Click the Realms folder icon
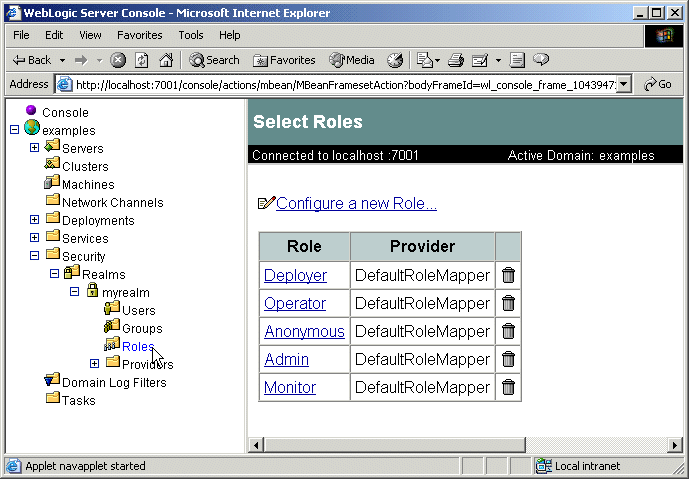Screen dimensions: 689x479 [72, 272]
